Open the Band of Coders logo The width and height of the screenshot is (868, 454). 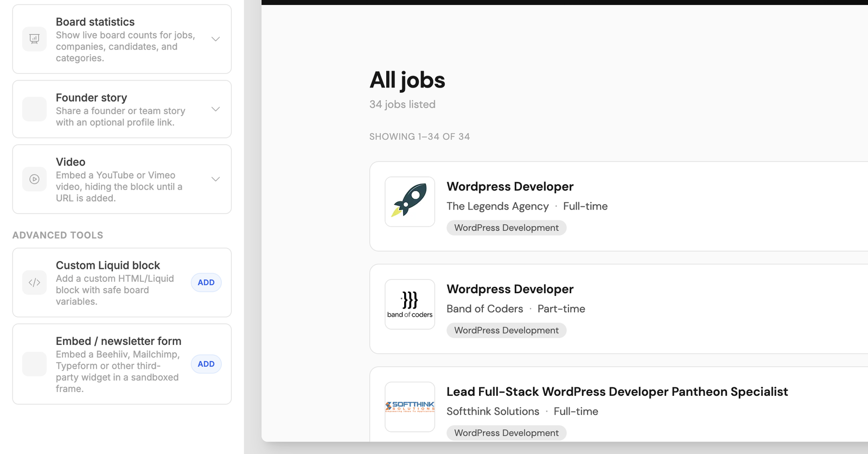tap(410, 304)
